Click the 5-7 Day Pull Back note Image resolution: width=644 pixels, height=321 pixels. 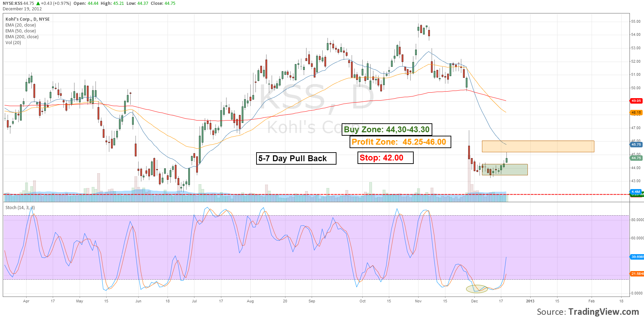(x=296, y=158)
